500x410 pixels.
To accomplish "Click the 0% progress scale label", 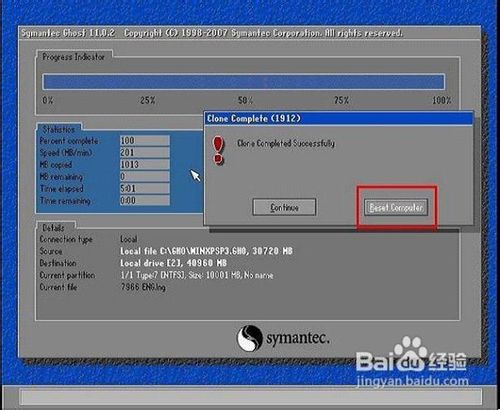I will [48, 100].
